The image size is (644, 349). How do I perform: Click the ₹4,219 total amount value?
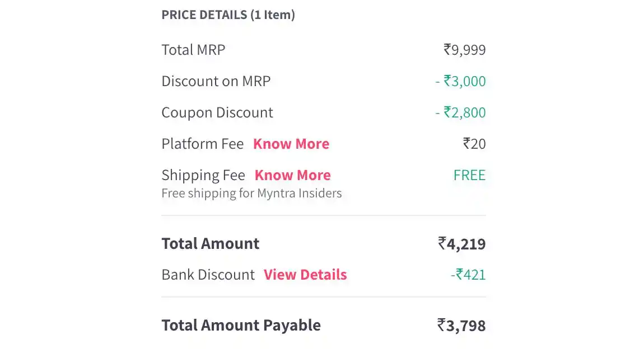pos(461,244)
